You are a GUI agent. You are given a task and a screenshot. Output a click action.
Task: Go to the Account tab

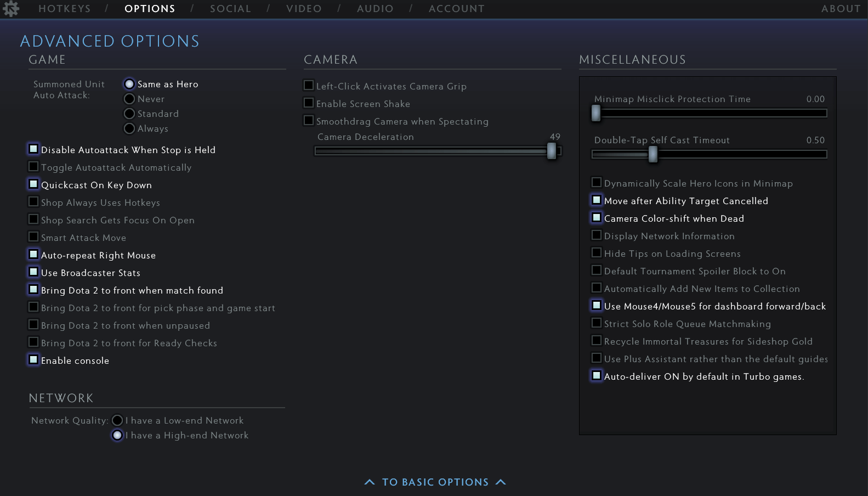(x=456, y=9)
